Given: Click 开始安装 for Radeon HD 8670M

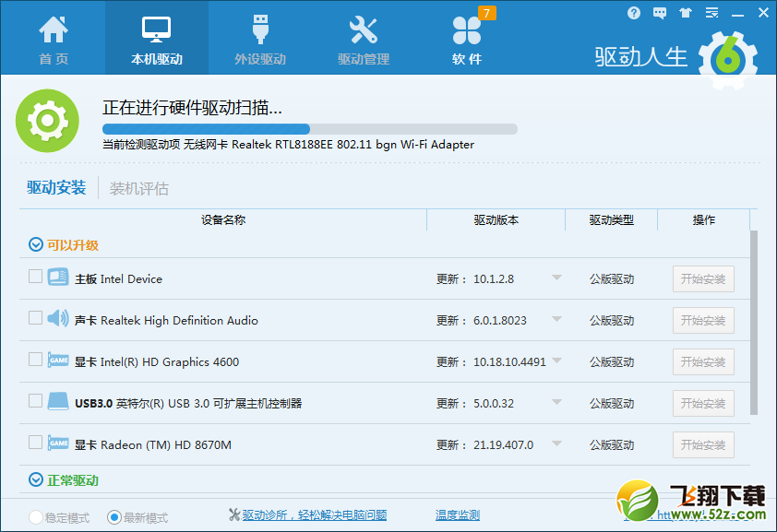Looking at the screenshot, I should (703, 445).
